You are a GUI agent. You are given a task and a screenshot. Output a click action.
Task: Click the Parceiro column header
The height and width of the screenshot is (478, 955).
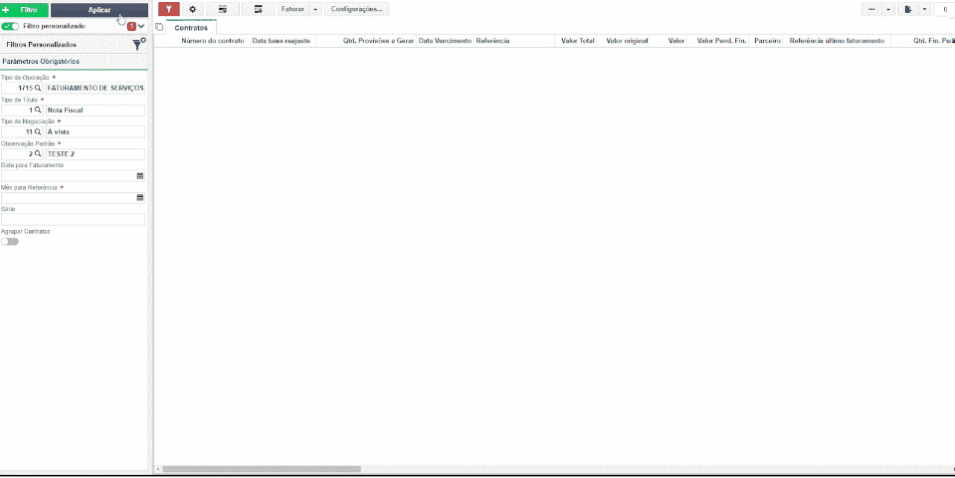(x=767, y=41)
